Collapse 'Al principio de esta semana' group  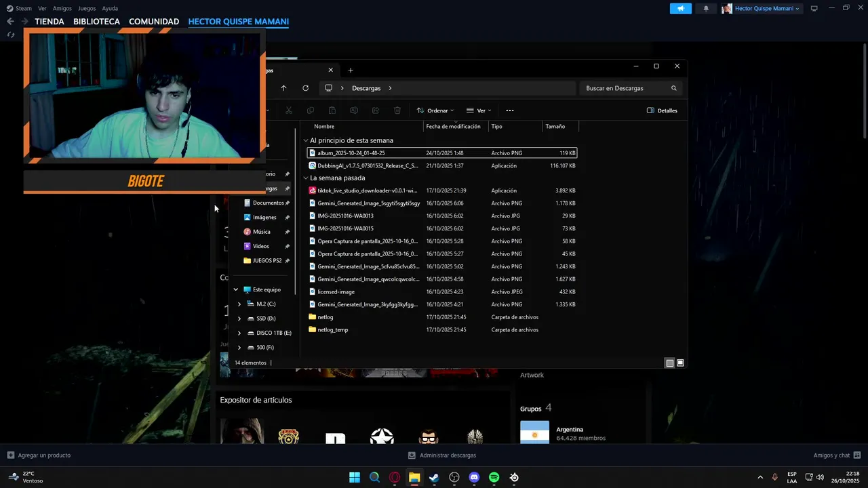coord(306,140)
